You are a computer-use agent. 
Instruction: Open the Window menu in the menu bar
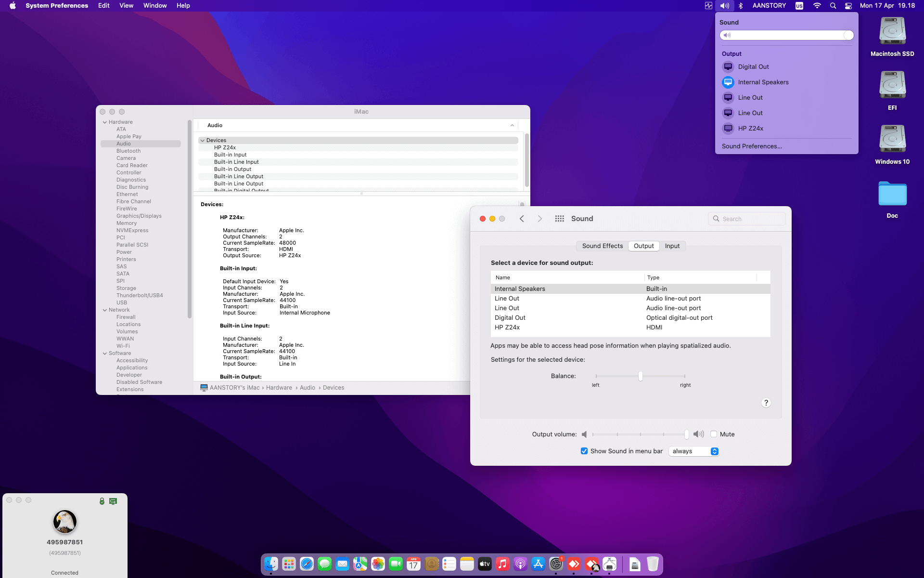(x=154, y=6)
